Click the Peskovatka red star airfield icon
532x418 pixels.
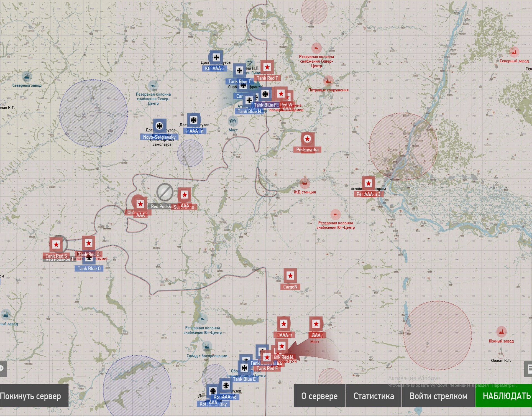point(307,139)
